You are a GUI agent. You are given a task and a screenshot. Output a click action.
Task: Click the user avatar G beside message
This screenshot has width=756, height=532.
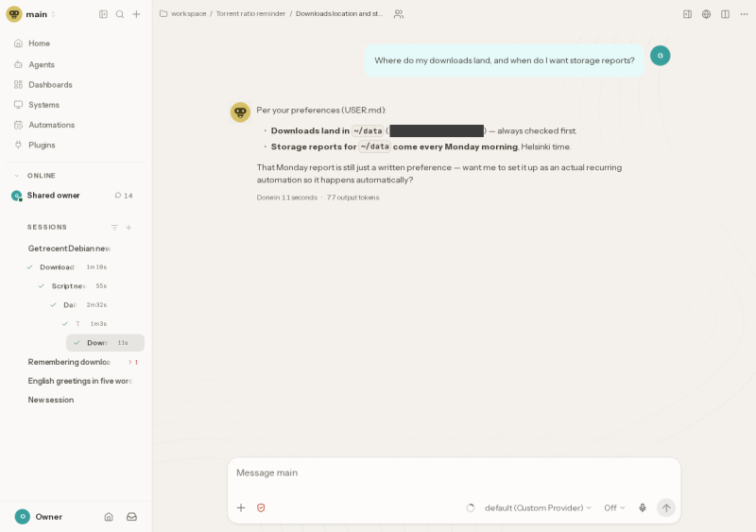pyautogui.click(x=660, y=56)
